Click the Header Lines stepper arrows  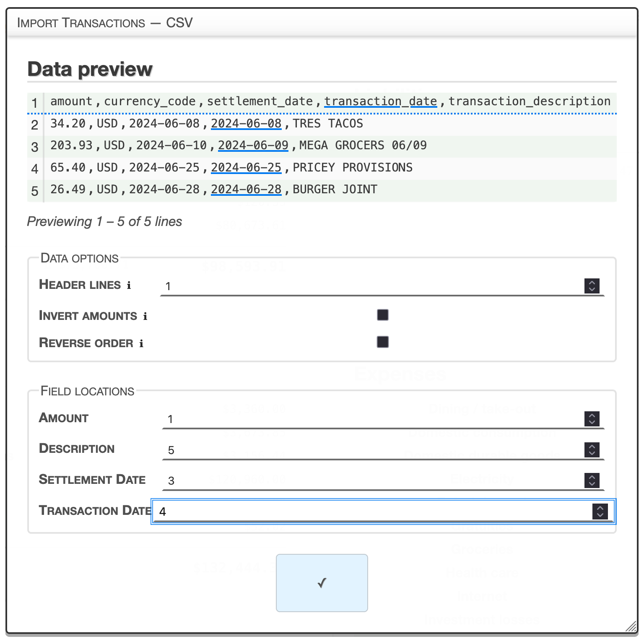tap(592, 286)
